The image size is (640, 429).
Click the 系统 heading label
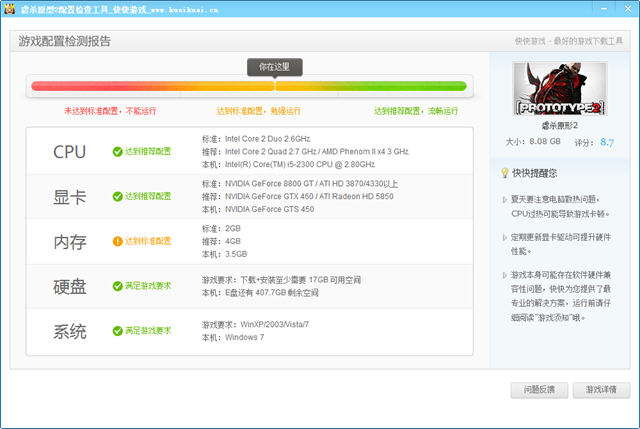[69, 331]
